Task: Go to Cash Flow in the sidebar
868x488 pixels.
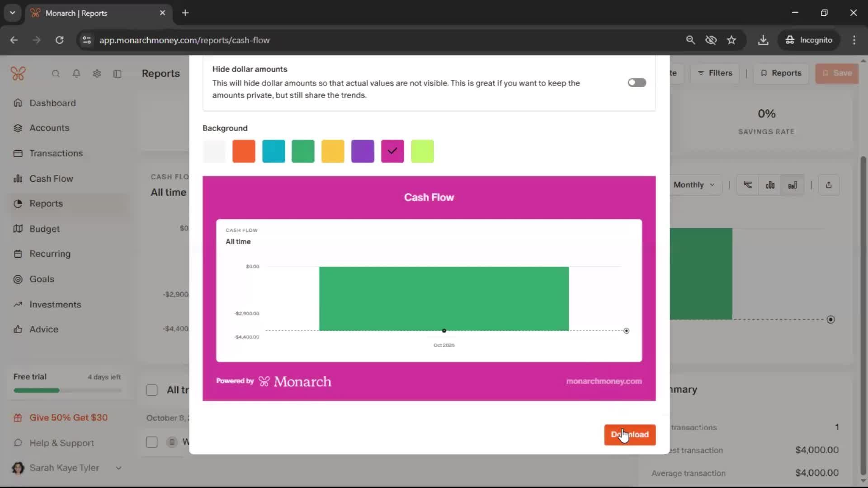Action: pyautogui.click(x=51, y=178)
